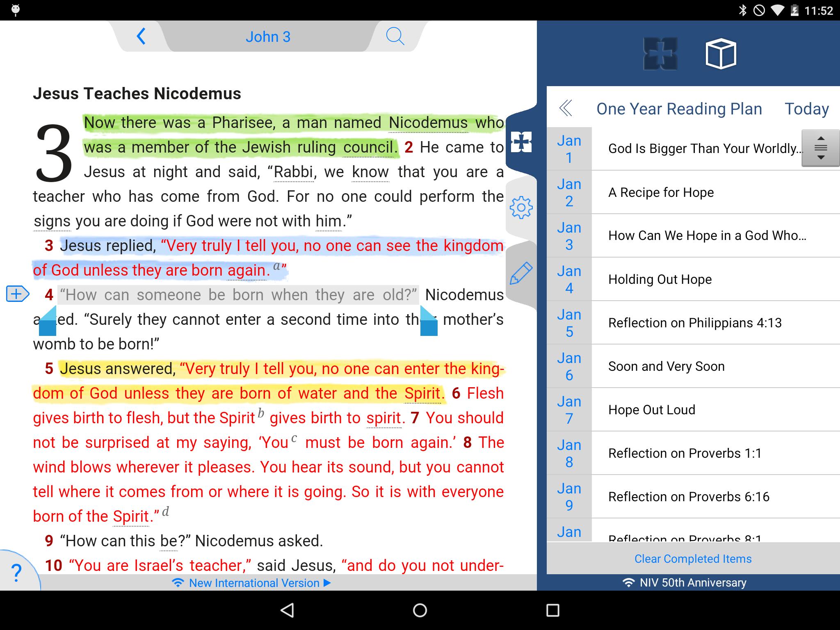Collapse panel with double chevron icon
This screenshot has width=840, height=630.
[566, 108]
